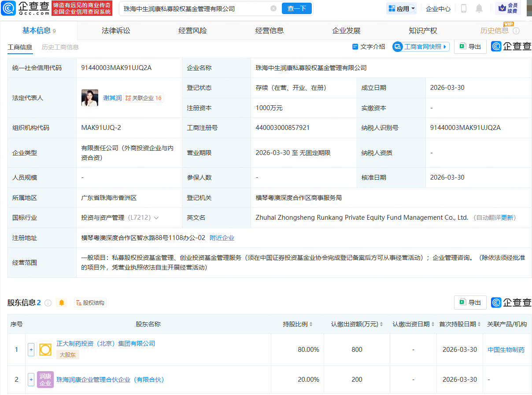This screenshot has width=532, height=395.
Task: Click legal representative 谢其润 link
Action: tap(112, 98)
